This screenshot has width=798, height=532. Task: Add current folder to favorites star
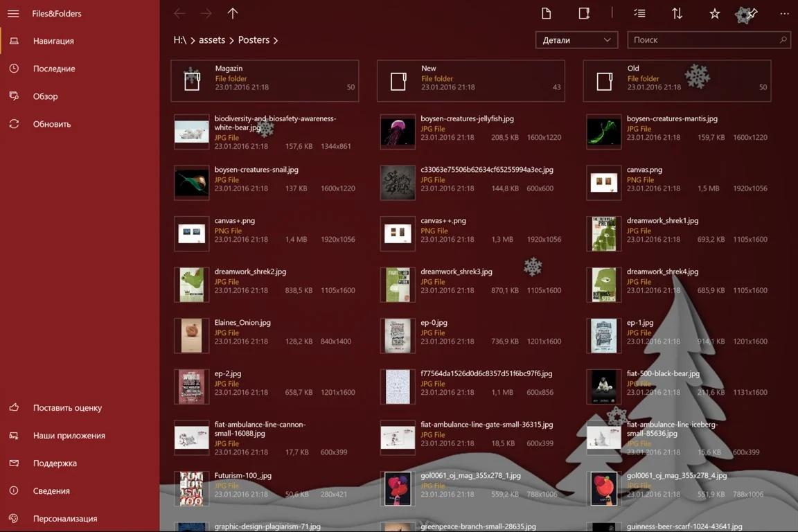click(715, 14)
